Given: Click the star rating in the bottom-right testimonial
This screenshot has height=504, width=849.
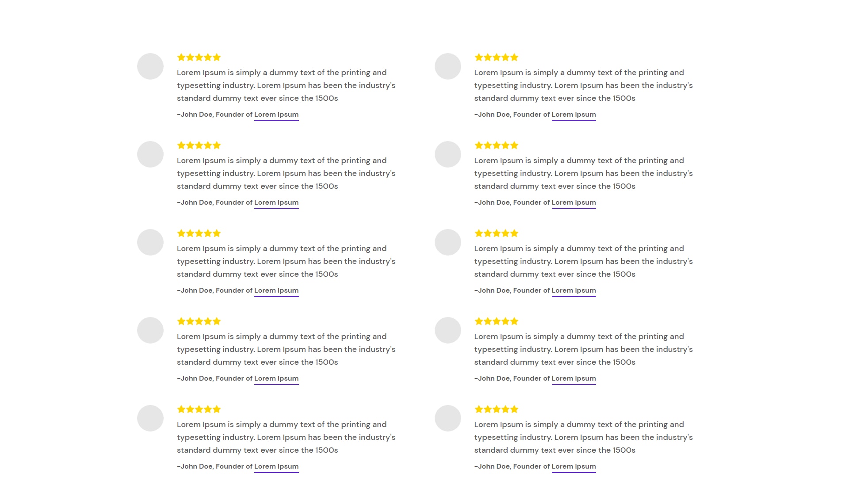Looking at the screenshot, I should tap(497, 409).
